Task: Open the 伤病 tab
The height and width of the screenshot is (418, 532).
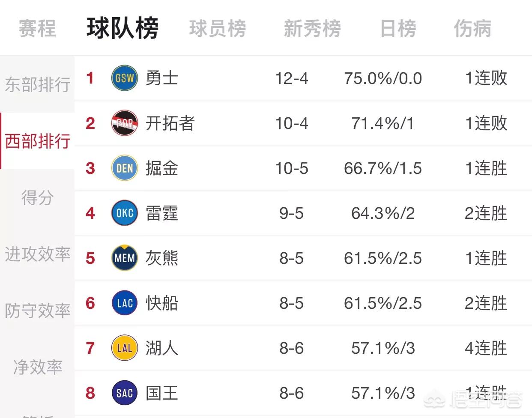Action: click(472, 29)
